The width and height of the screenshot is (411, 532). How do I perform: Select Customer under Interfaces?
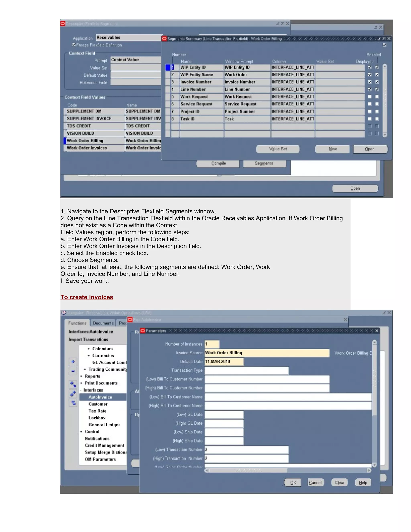pyautogui.click(x=98, y=404)
